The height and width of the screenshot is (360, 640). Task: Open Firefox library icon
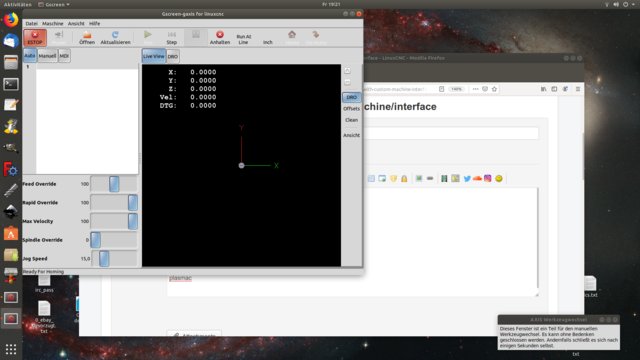(x=544, y=89)
